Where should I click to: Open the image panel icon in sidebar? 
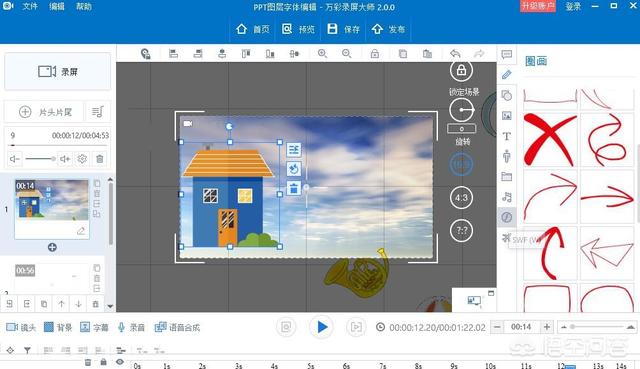[507, 116]
